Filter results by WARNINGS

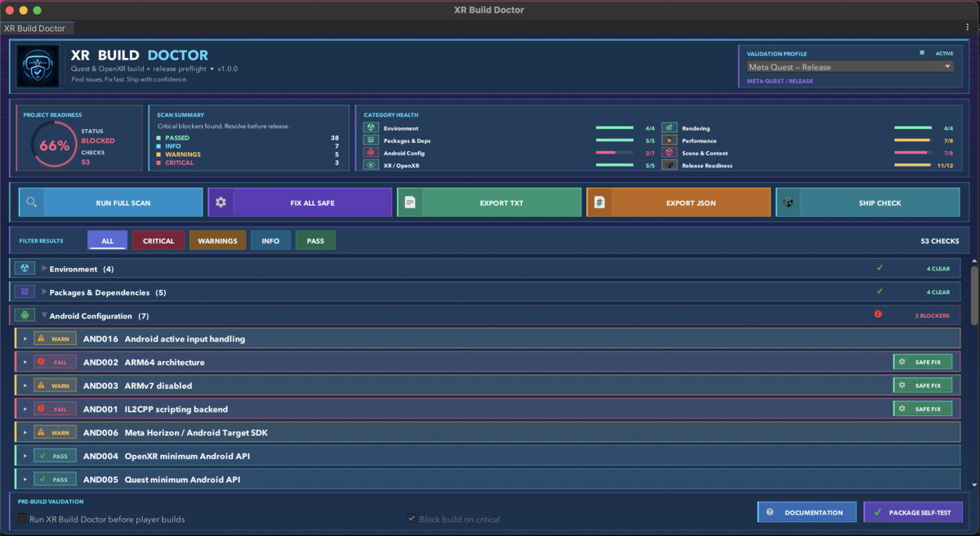coord(218,241)
